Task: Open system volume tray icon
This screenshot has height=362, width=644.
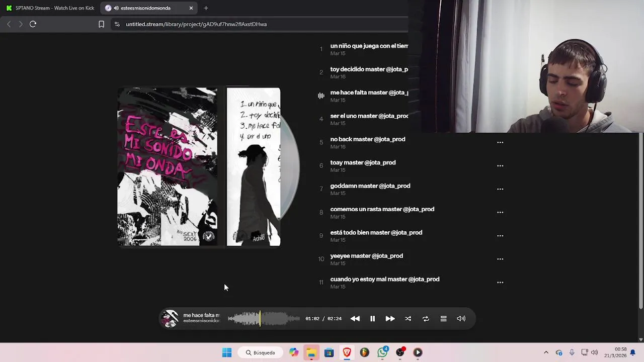Action: click(595, 352)
